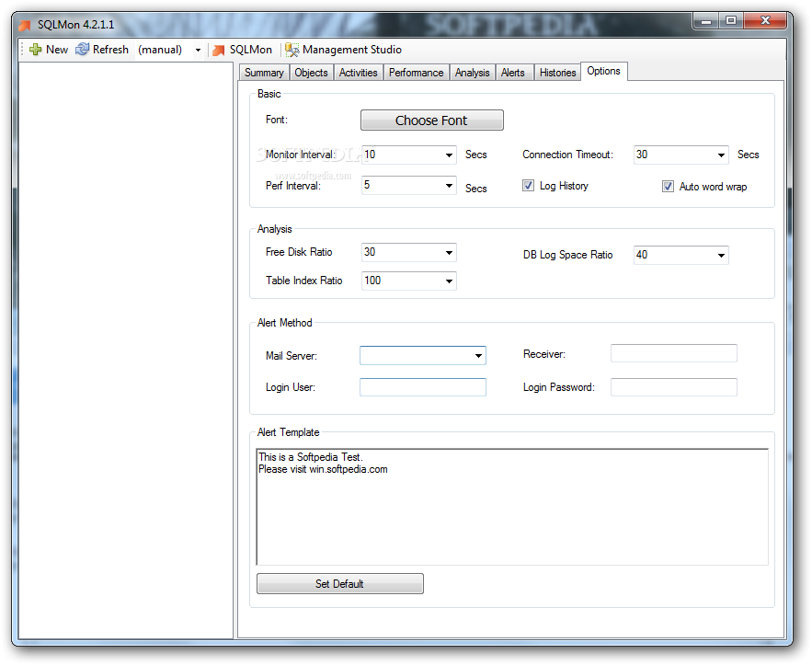
Task: Switch to the Activities tab
Action: 359,73
